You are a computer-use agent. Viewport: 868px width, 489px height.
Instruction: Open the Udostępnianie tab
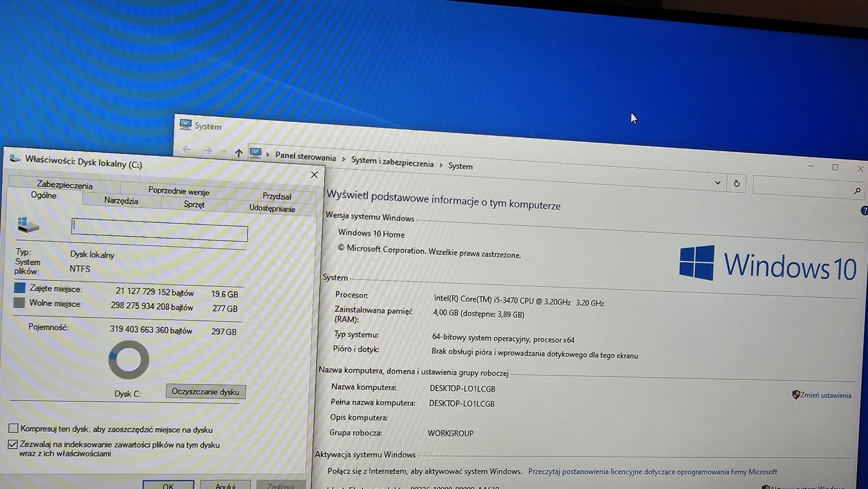272,208
